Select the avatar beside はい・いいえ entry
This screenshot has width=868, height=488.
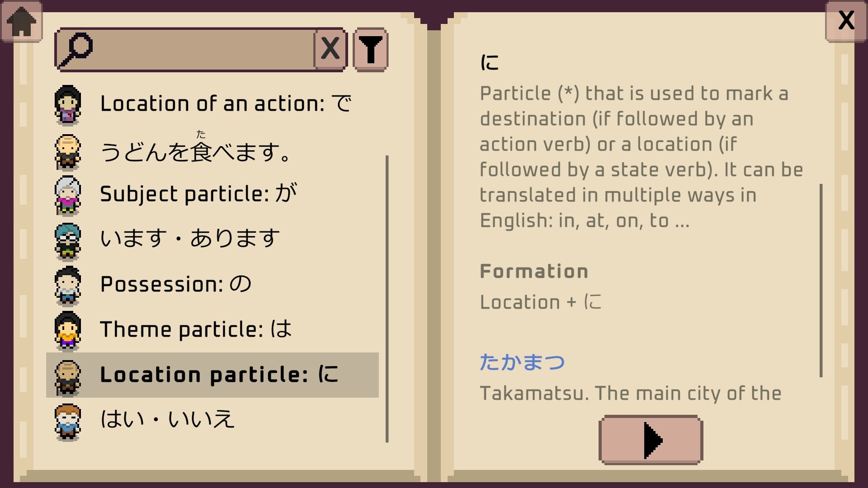[68, 421]
